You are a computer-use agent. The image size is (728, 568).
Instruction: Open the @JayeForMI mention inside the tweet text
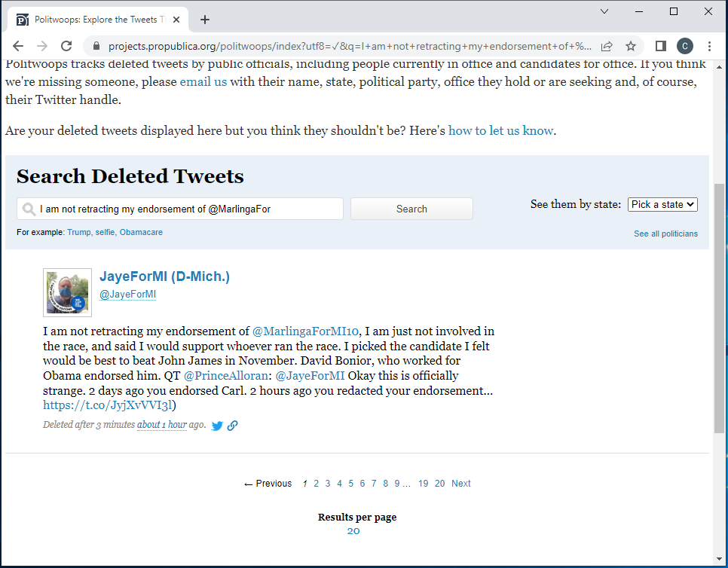click(x=310, y=376)
